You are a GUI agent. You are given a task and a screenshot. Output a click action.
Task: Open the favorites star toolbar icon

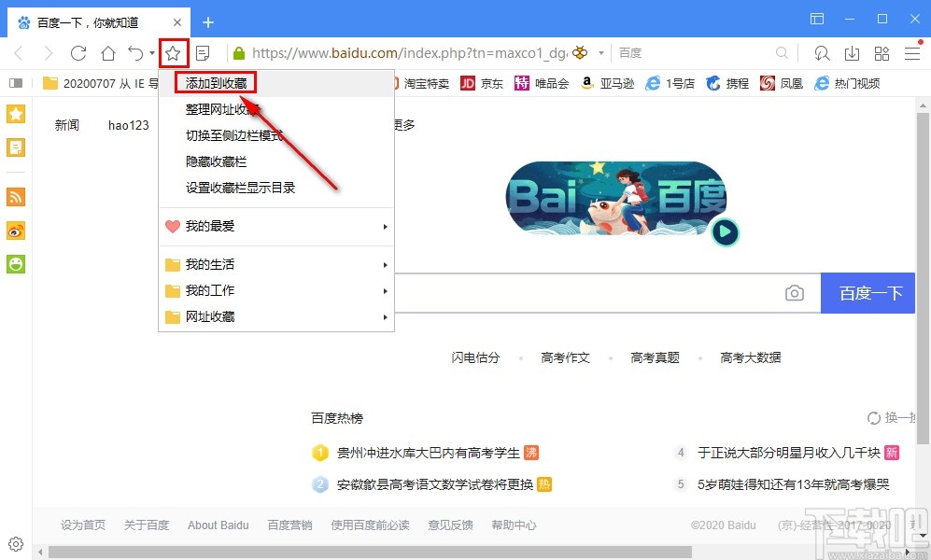(x=173, y=53)
